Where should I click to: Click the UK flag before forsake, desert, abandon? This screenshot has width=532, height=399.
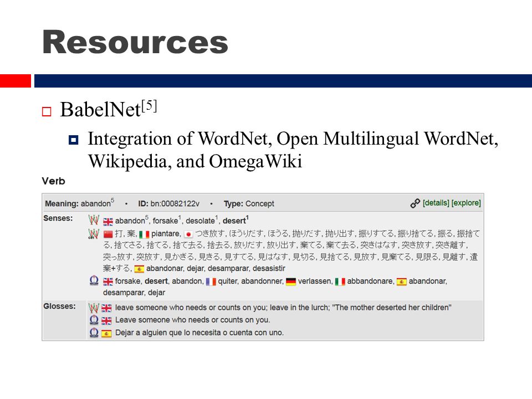tap(108, 282)
